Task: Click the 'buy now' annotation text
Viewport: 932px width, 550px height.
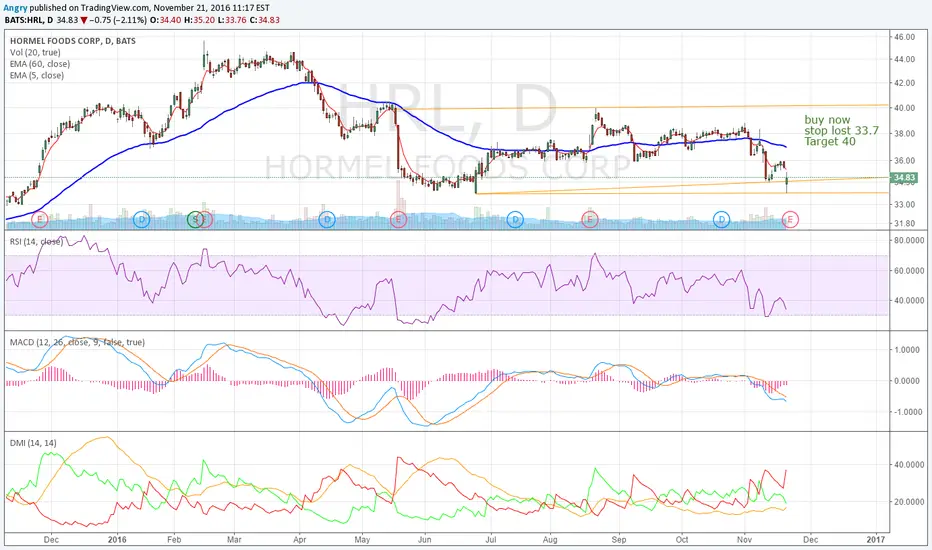Action: (x=827, y=120)
